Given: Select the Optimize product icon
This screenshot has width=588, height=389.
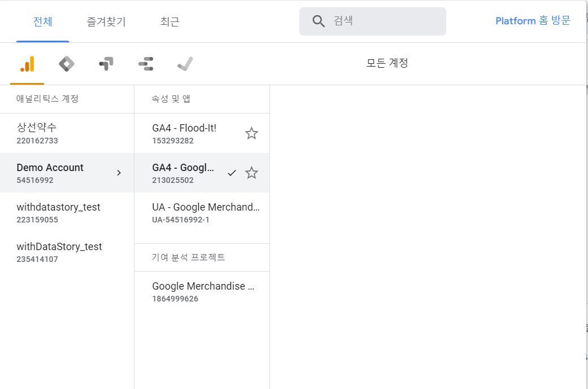Looking at the screenshot, I should tap(106, 64).
